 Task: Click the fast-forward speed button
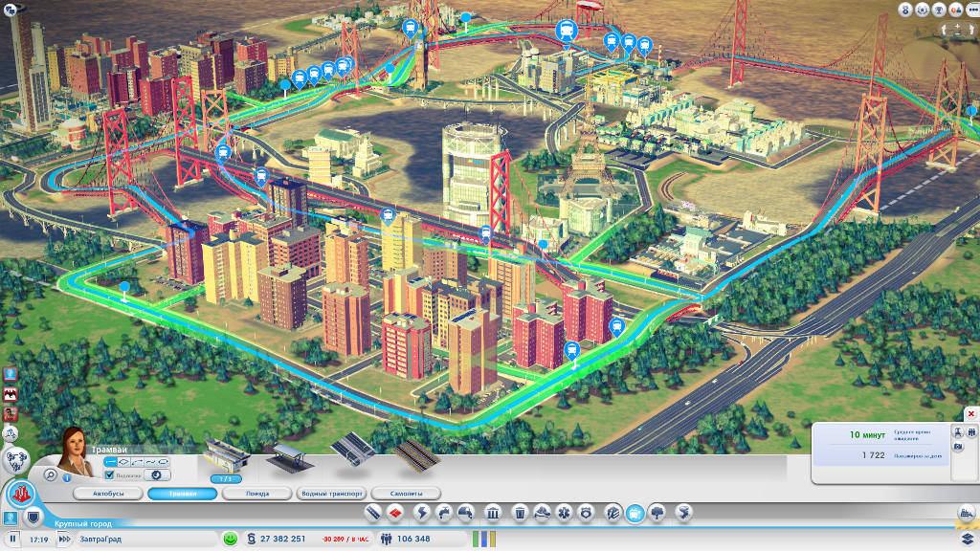(64, 539)
